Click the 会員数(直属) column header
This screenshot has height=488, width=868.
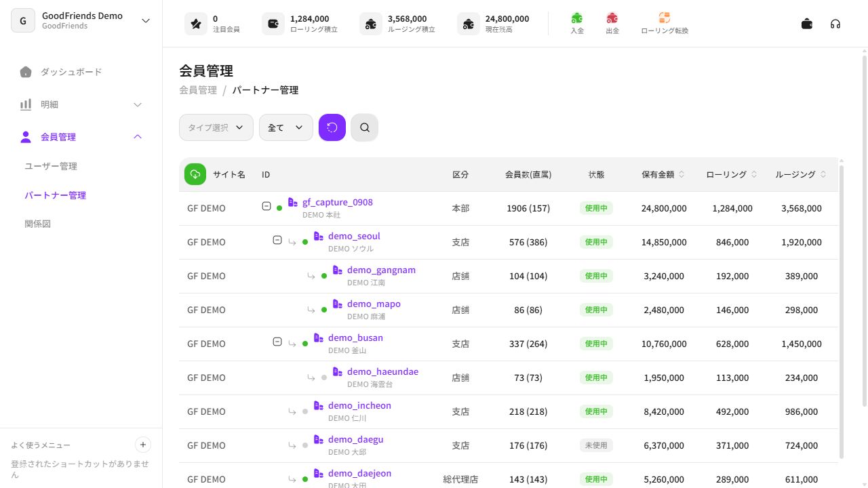point(528,174)
